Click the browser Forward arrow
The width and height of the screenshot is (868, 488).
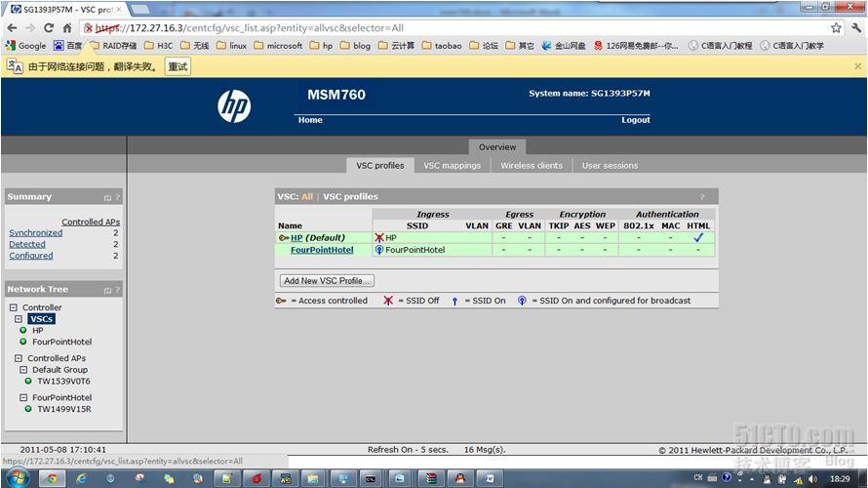point(30,27)
